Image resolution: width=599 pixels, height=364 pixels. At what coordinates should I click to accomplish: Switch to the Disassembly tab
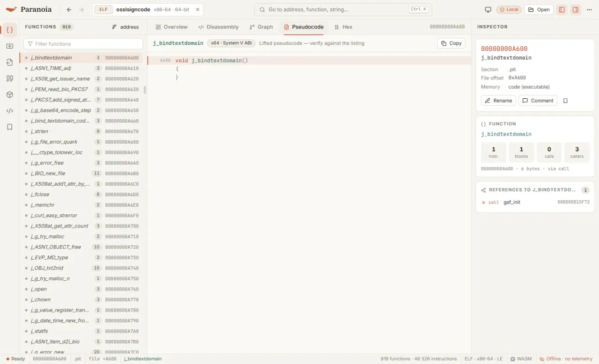point(219,27)
